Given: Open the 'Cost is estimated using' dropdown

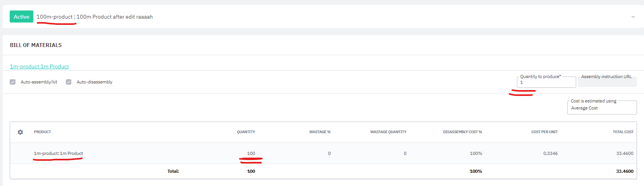Looking at the screenshot, I should pos(601,108).
